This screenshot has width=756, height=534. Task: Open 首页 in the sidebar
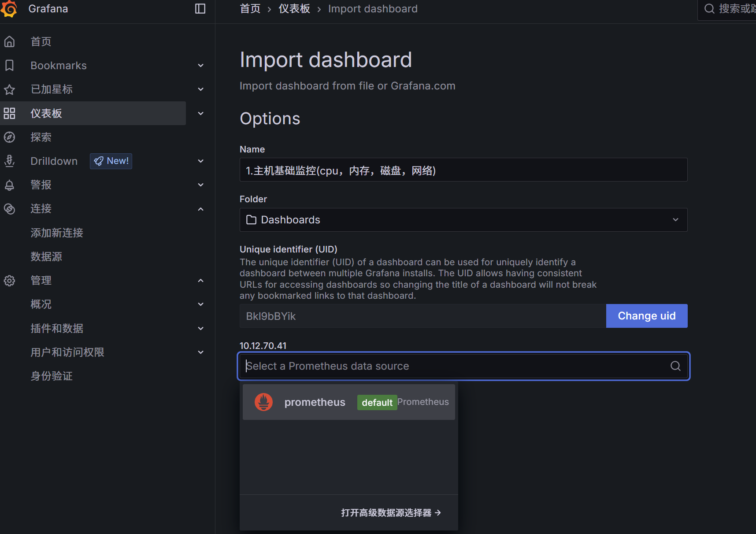pos(41,41)
